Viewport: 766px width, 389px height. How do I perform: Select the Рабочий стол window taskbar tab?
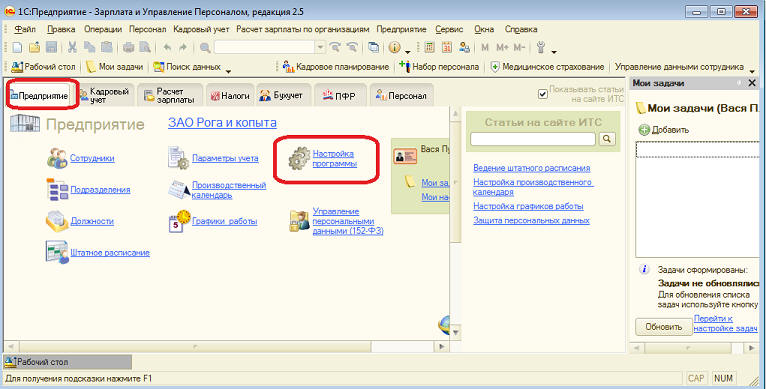click(68, 362)
